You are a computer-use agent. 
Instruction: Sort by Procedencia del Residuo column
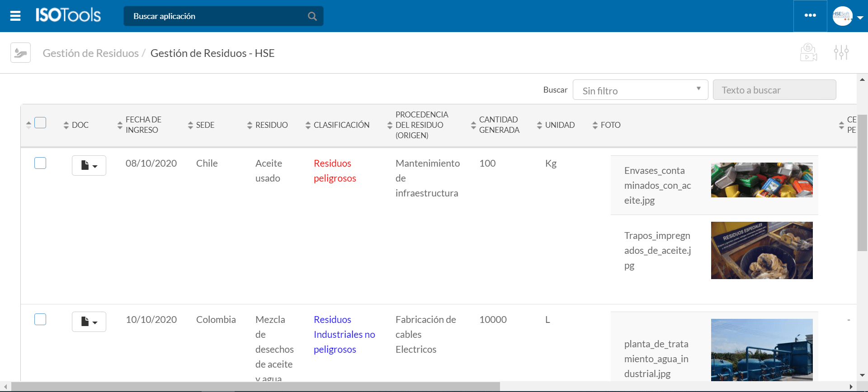390,125
